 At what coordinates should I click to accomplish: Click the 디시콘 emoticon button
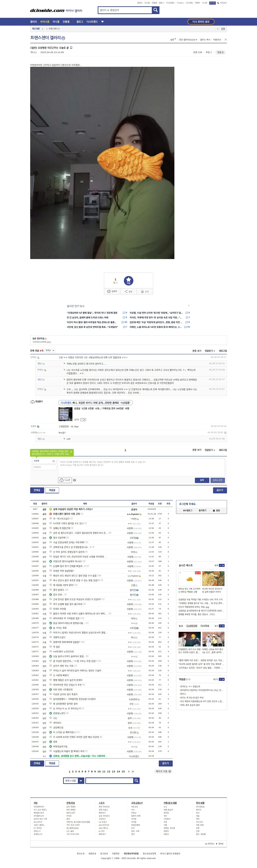point(65,480)
